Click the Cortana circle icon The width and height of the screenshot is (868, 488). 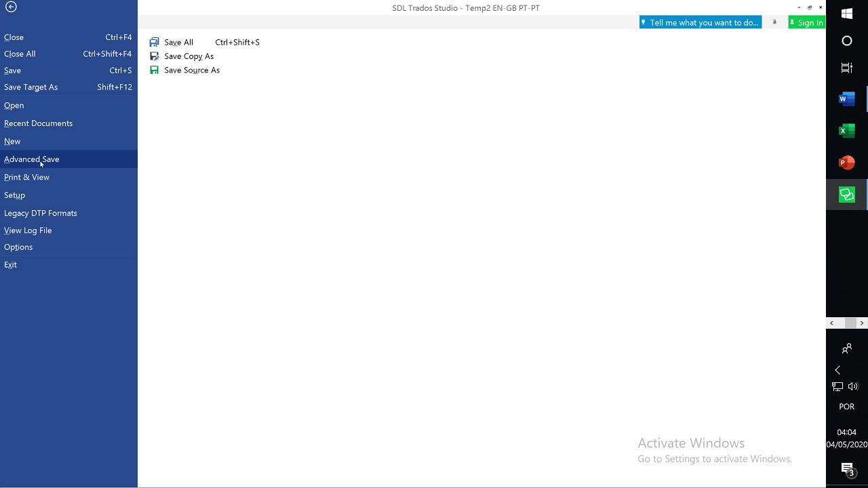(847, 41)
